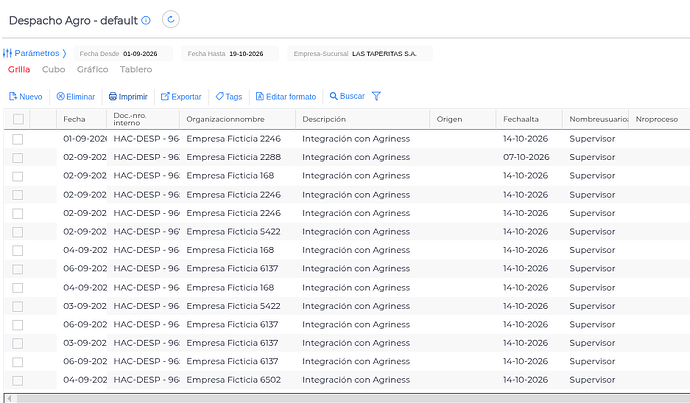Expand the Parámetros panel
The image size is (690, 403).
point(35,53)
